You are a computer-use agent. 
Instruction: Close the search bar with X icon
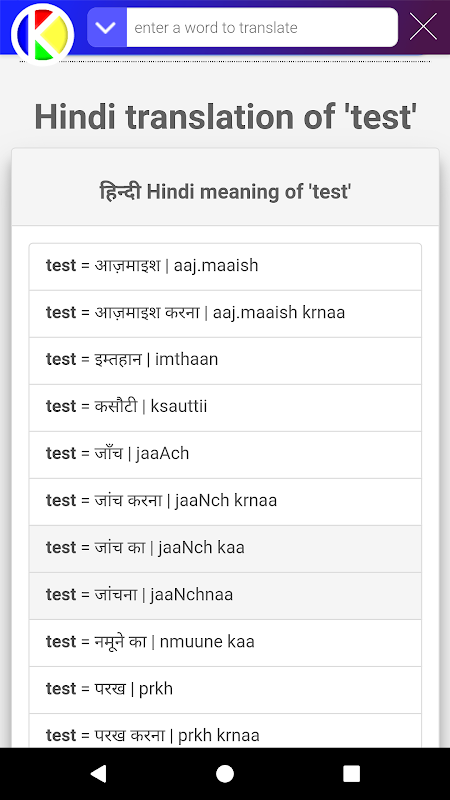[x=423, y=27]
